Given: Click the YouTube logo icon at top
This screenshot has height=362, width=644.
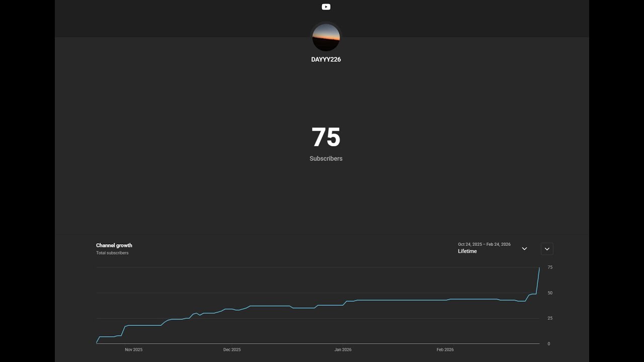Looking at the screenshot, I should click(x=326, y=7).
